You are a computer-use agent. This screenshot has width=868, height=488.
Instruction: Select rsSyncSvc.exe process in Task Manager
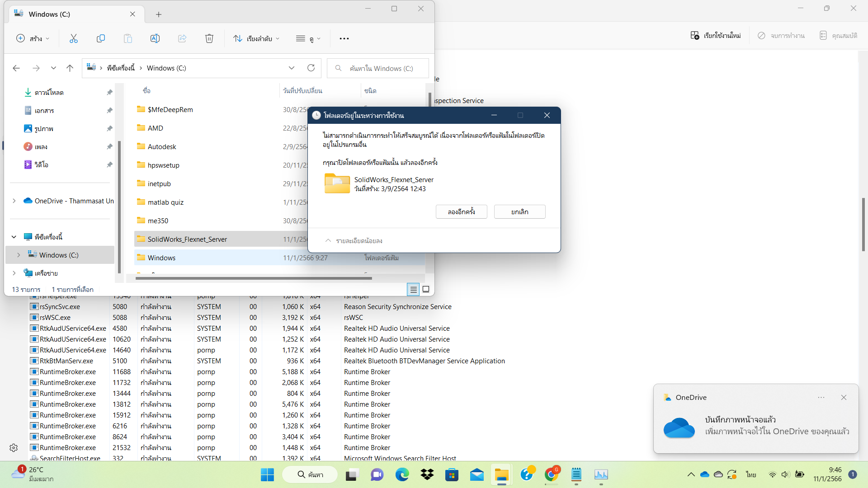click(x=60, y=306)
